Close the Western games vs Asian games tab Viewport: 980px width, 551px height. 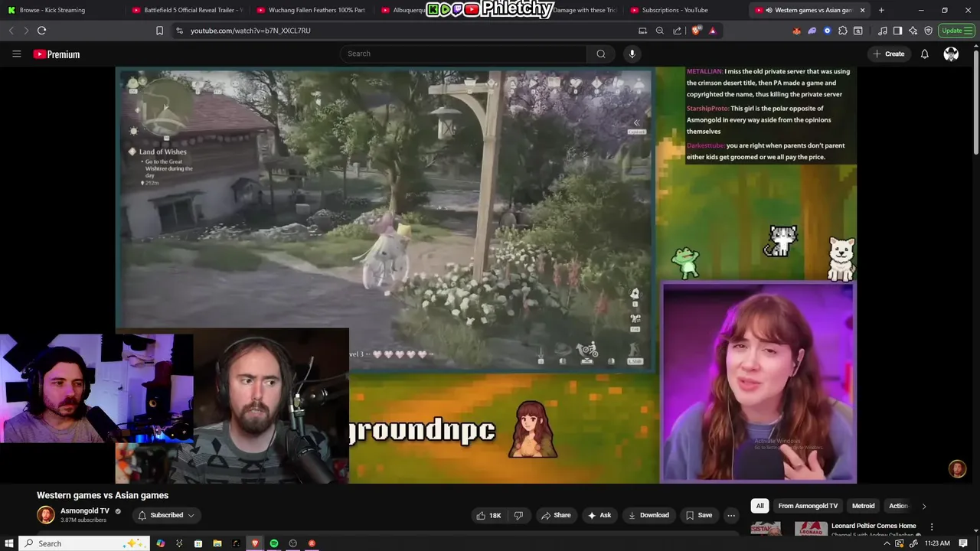pyautogui.click(x=862, y=10)
